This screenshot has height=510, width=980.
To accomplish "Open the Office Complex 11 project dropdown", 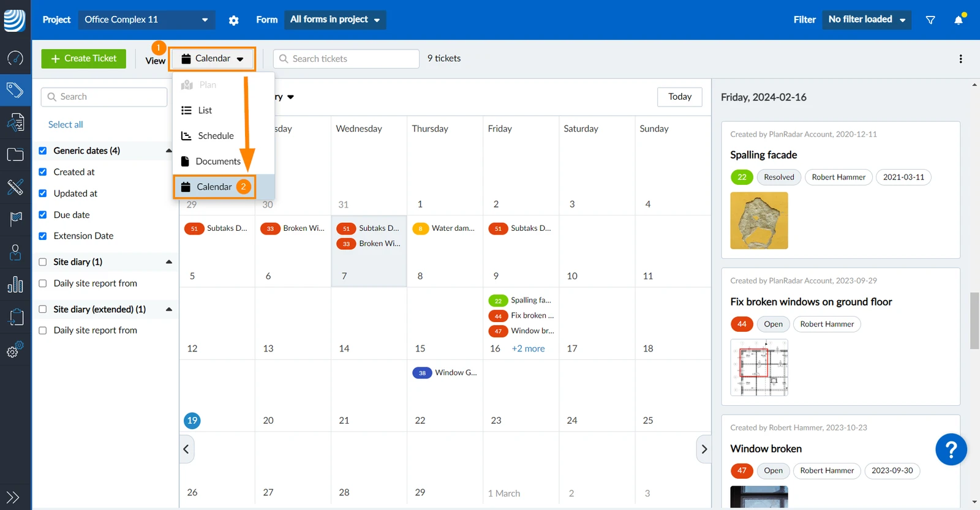I will point(146,20).
